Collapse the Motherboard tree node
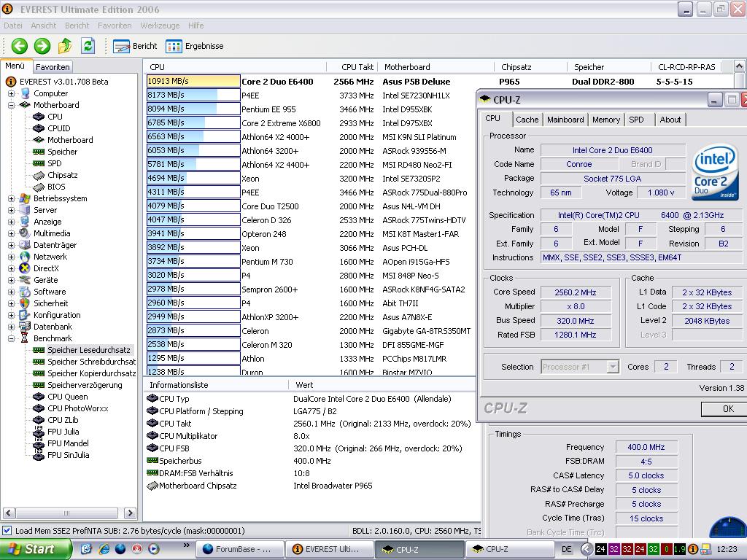The width and height of the screenshot is (747, 560). [x=11, y=105]
